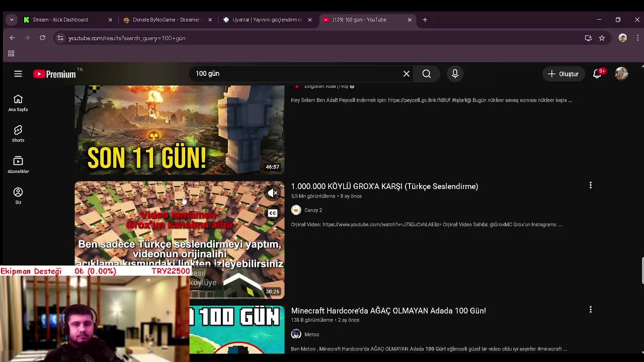This screenshot has height=362, width=644.
Task: Close the 100 gün YouTube tab
Action: (x=410, y=20)
